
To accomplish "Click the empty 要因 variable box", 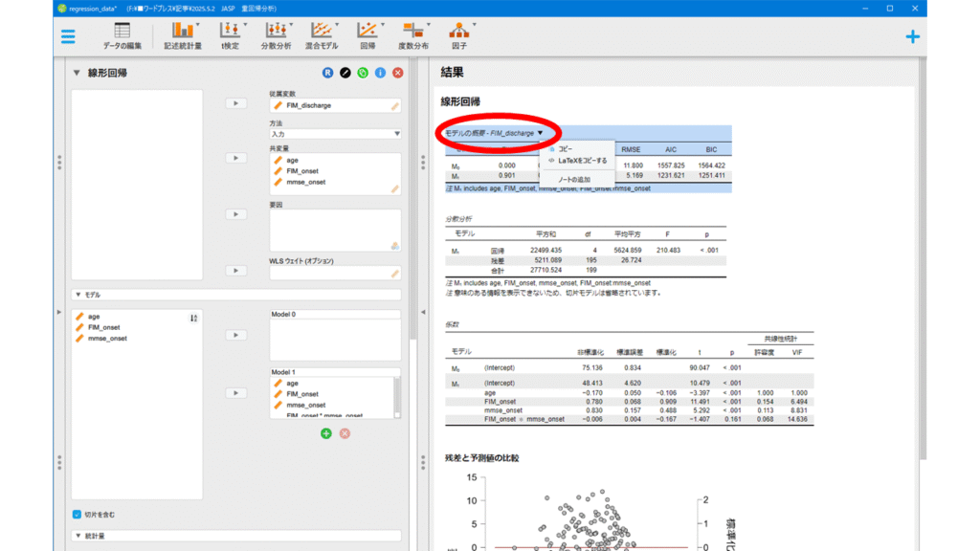I will [x=335, y=230].
